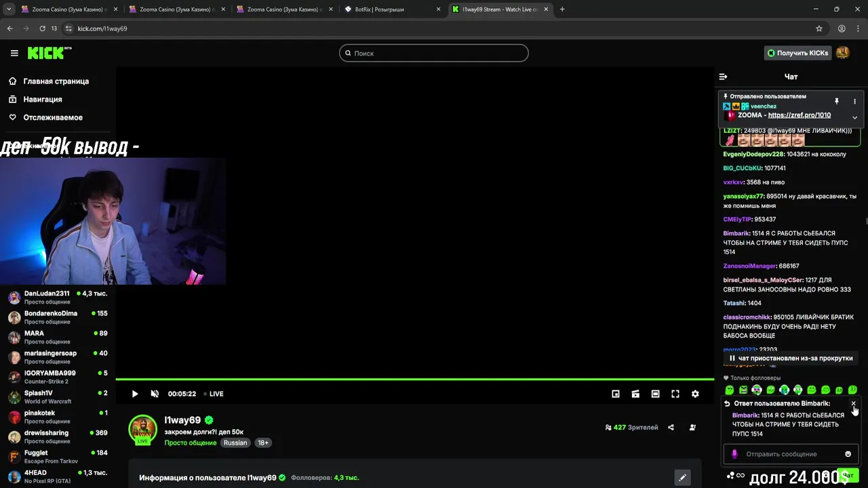
Task: Click ZanosnoiManager username in chat
Action: [749, 266]
